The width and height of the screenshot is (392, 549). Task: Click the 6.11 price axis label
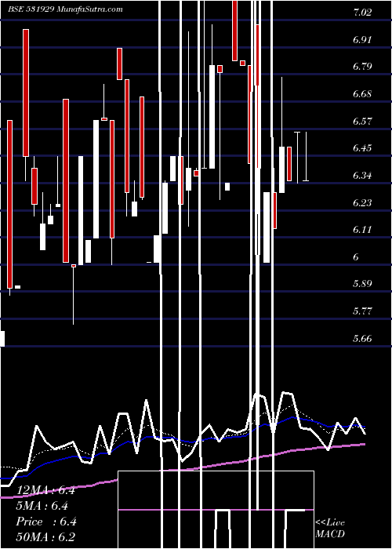point(362,230)
